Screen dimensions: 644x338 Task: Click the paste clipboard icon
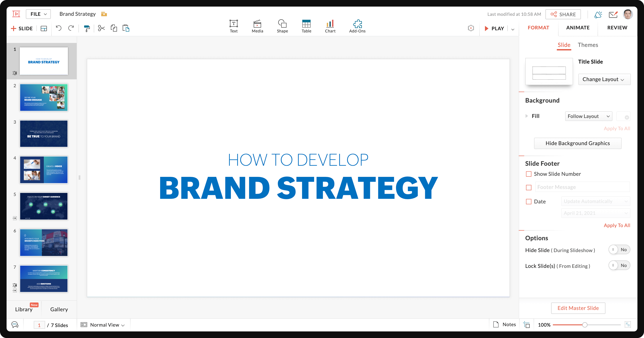pyautogui.click(x=126, y=28)
